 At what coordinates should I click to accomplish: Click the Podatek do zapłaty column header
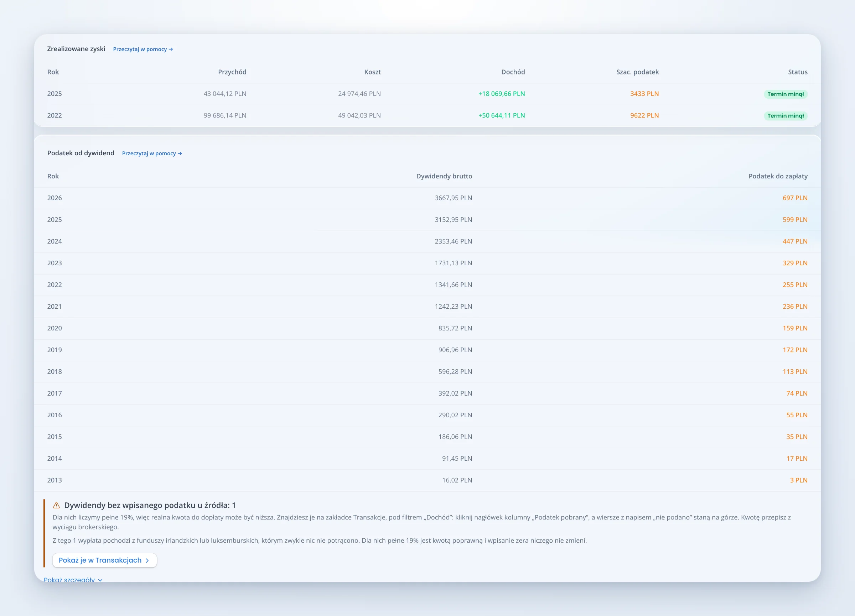tap(778, 176)
